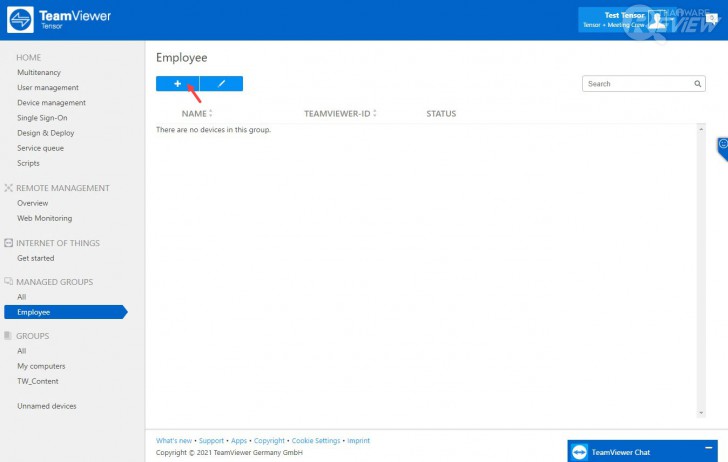728x462 pixels.
Task: Select the REMOTE MANAGEMENT heading
Action: point(63,188)
